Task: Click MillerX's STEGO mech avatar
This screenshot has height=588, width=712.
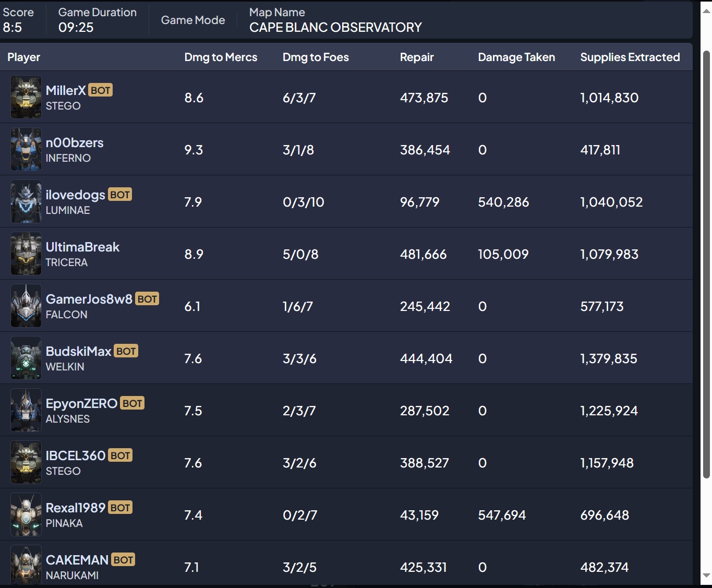Action: (x=26, y=97)
